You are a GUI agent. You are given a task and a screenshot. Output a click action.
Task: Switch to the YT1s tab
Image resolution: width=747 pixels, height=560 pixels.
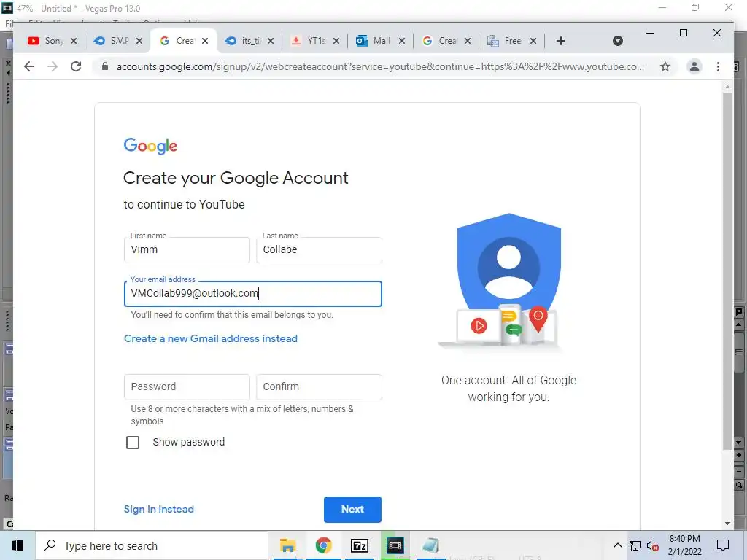pyautogui.click(x=309, y=41)
